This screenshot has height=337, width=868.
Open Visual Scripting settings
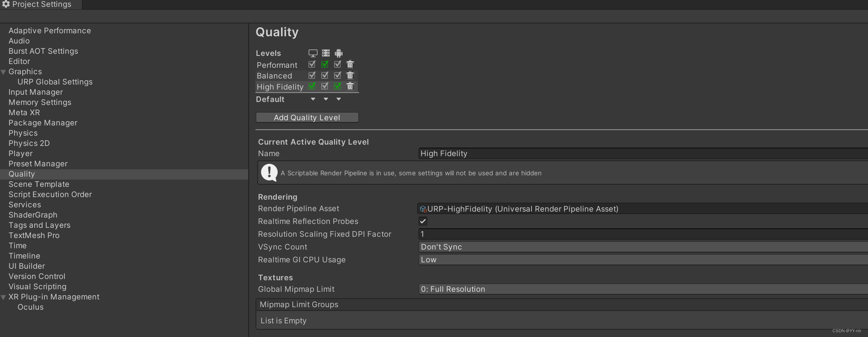click(x=37, y=287)
